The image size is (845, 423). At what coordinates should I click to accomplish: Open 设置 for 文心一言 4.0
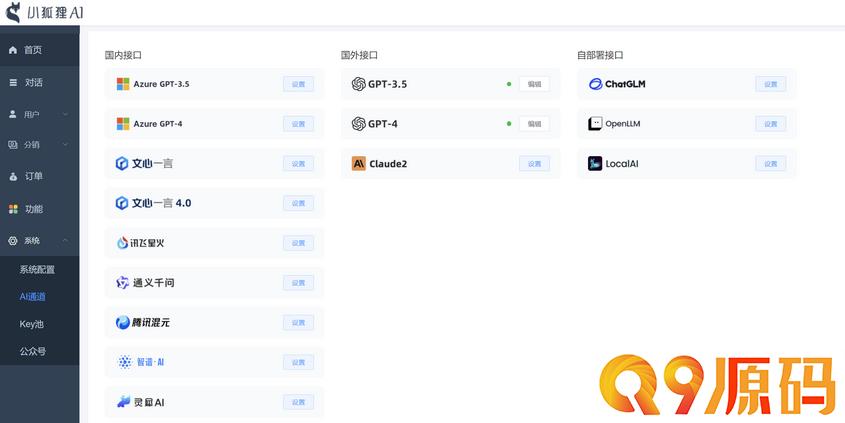pos(299,203)
